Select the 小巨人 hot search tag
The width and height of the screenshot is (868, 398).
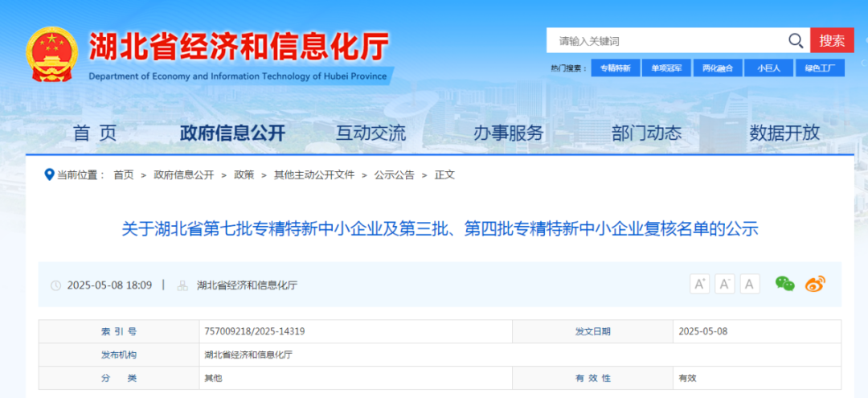768,68
